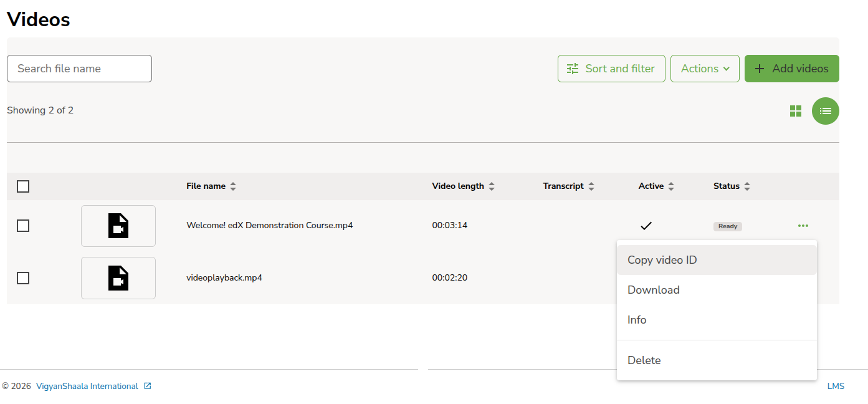
Task: Tick the select-all header checkbox
Action: tap(23, 186)
